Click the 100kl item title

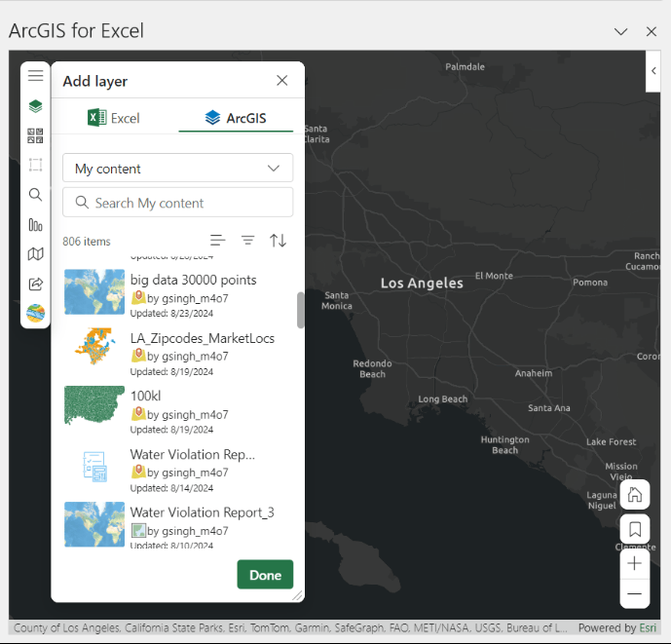[145, 397]
